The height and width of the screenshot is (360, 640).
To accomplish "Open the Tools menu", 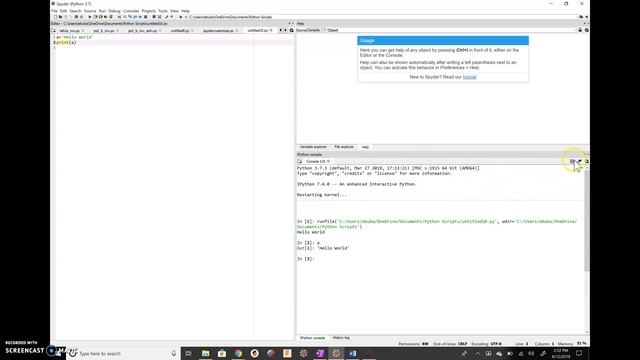I will [163, 11].
